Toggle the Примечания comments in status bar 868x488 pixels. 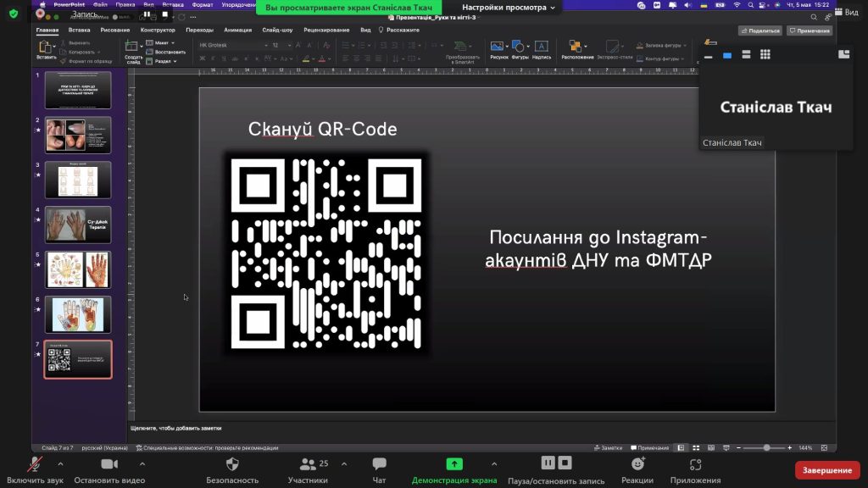[650, 447]
